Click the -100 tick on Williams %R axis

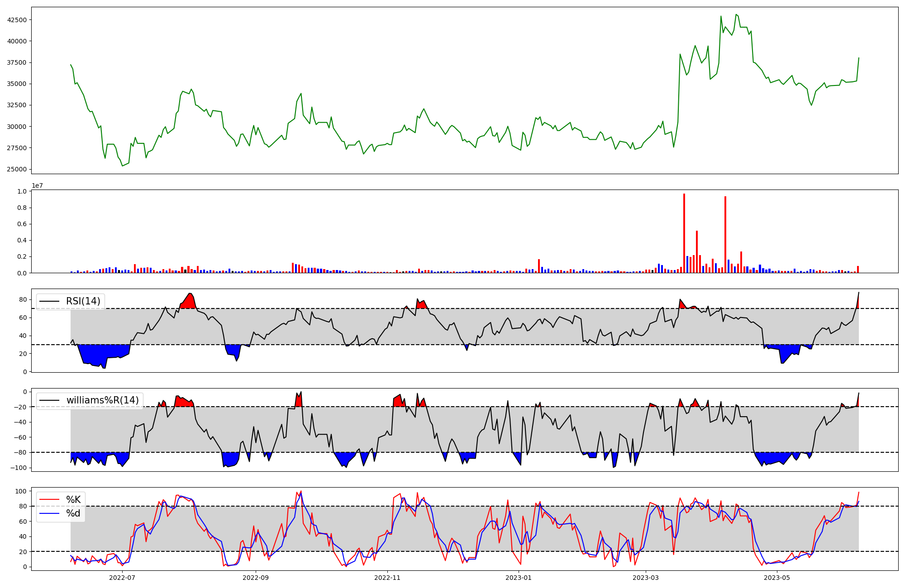(x=19, y=468)
